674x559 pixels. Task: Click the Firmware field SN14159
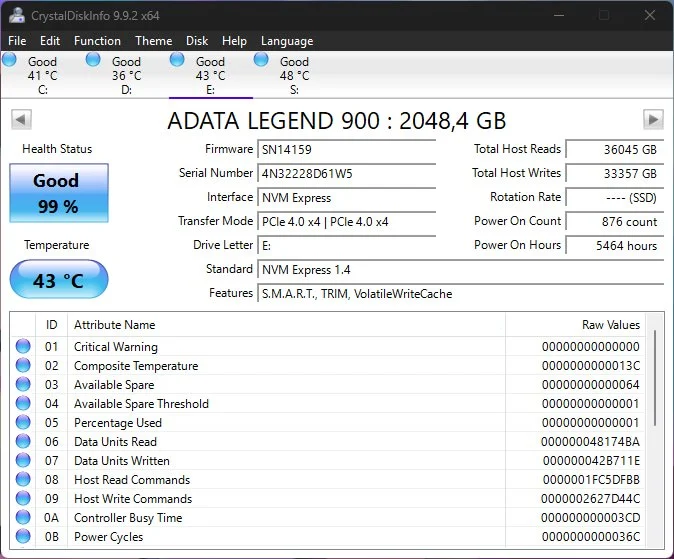pos(346,149)
